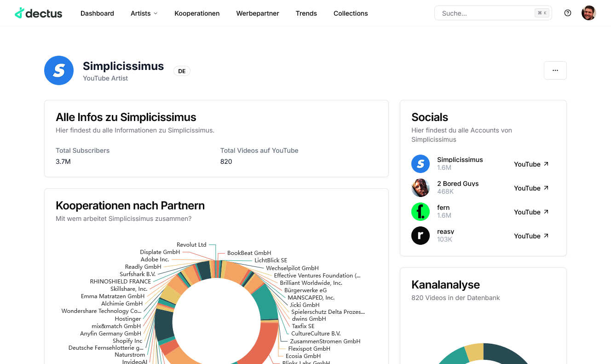Click the Revolut Ltd chart label
Viewport: 611px width, 364px height.
pyautogui.click(x=191, y=245)
